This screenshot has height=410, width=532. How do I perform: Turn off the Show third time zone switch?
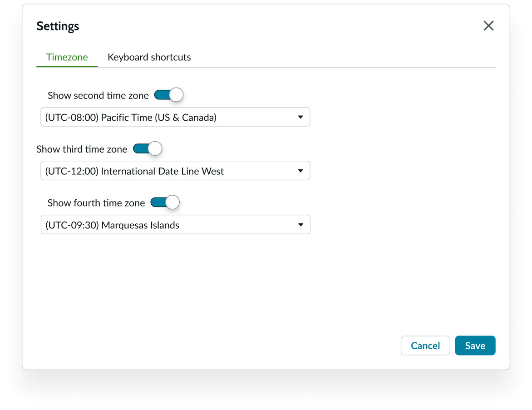[147, 149]
